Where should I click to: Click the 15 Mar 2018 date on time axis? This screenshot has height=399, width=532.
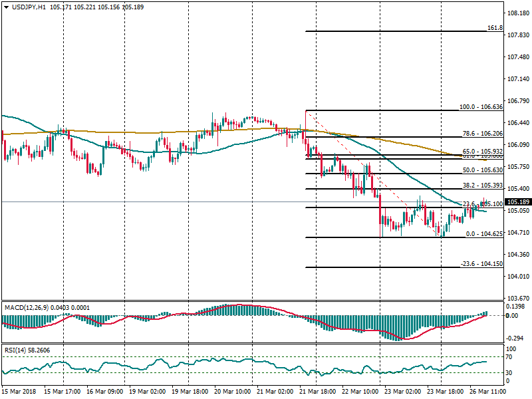[20, 392]
